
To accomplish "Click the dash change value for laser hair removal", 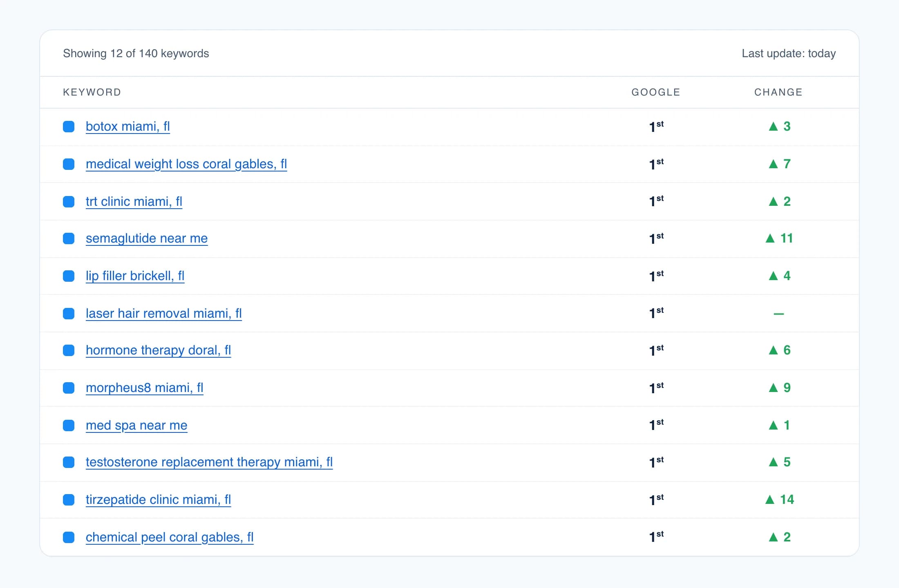I will pyautogui.click(x=779, y=314).
